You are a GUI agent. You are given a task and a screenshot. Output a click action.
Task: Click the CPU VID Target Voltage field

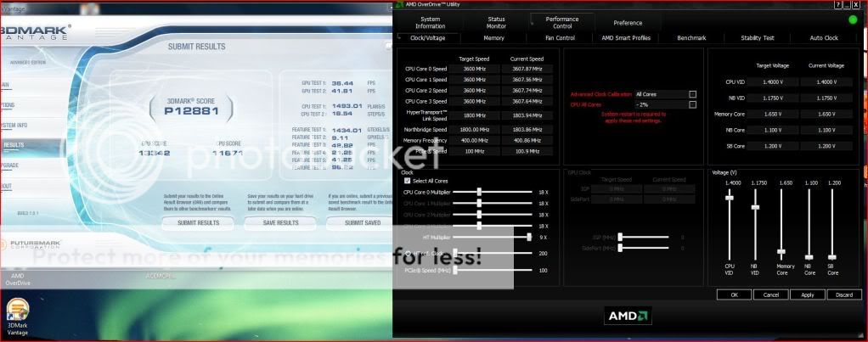coord(774,82)
